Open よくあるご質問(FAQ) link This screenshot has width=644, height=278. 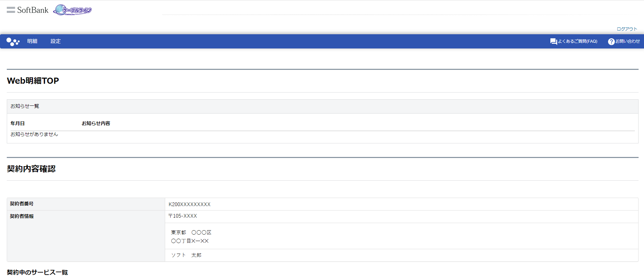578,41
